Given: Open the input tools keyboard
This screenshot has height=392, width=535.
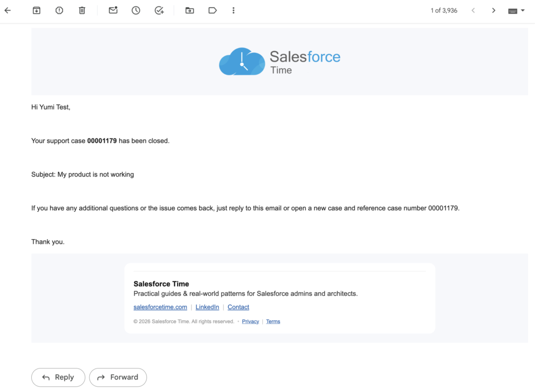Looking at the screenshot, I should pos(513,10).
